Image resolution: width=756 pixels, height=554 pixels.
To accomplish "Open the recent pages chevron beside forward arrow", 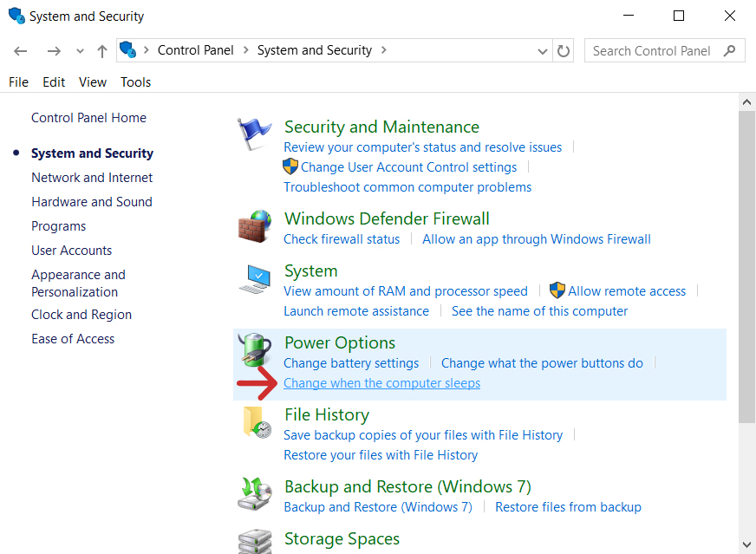I will [79, 51].
